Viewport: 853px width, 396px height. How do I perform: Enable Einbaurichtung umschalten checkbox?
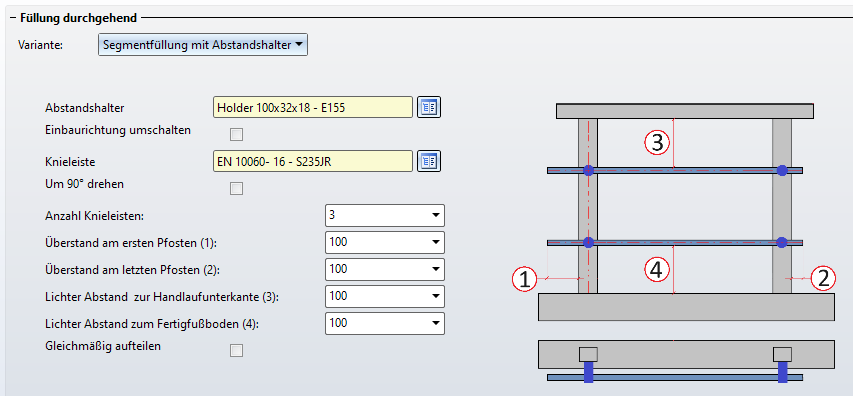237,134
